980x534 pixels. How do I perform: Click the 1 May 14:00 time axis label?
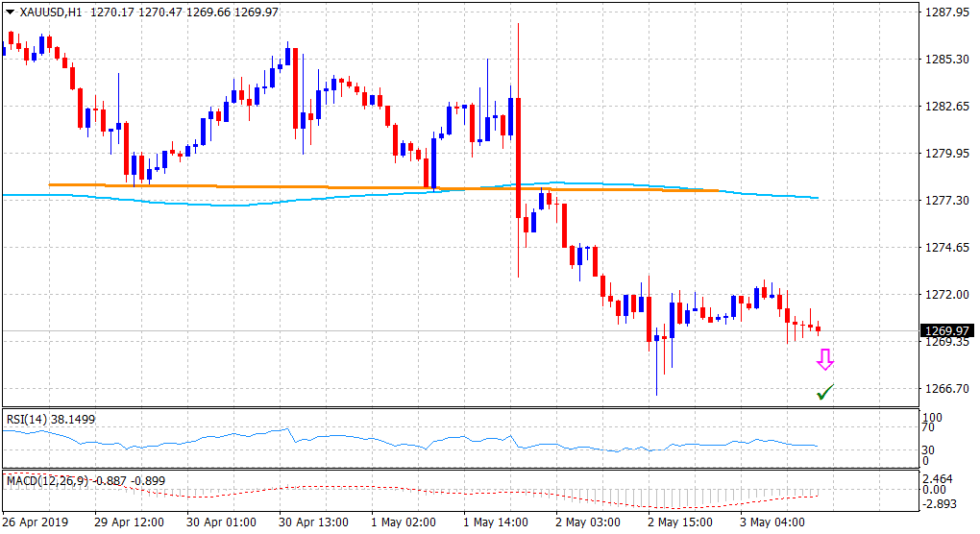[495, 522]
